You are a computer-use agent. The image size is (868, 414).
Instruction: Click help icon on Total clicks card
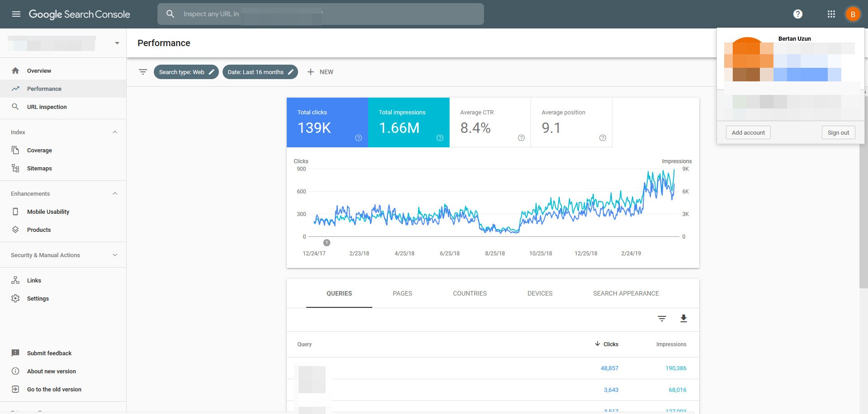tap(358, 138)
